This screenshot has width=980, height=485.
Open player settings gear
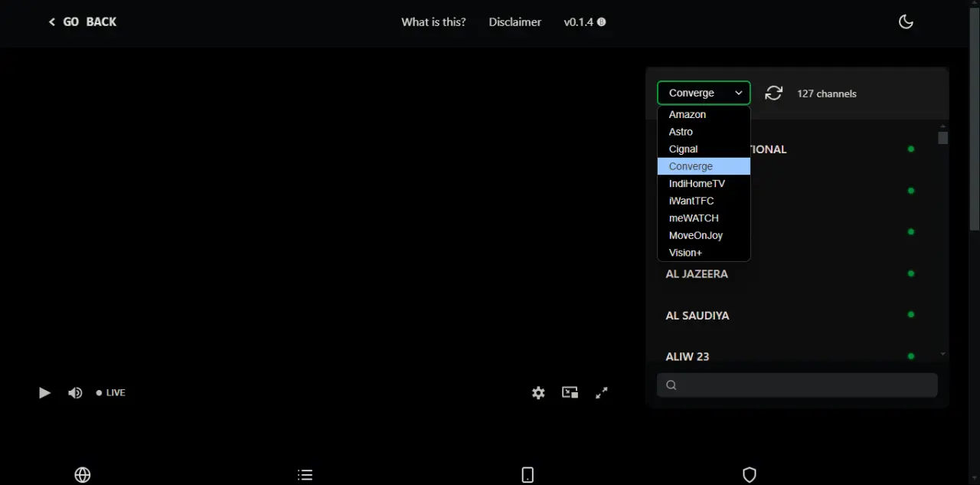click(538, 392)
